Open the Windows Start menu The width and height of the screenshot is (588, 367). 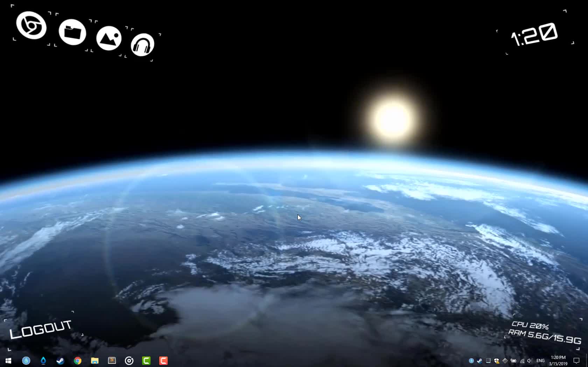coord(8,361)
